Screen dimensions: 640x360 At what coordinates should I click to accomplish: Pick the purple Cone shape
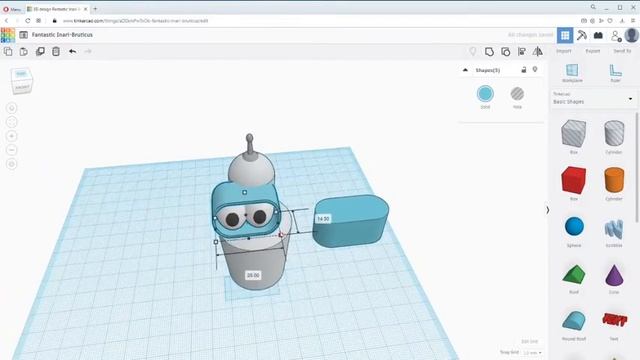tap(614, 275)
